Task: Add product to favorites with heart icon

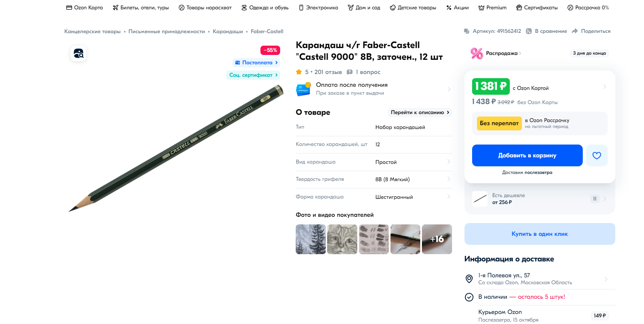Action: pyautogui.click(x=597, y=156)
